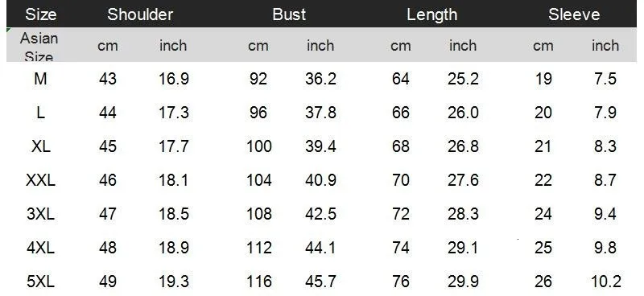Select the 3XL size row label
The width and height of the screenshot is (644, 296).
pyautogui.click(x=41, y=214)
